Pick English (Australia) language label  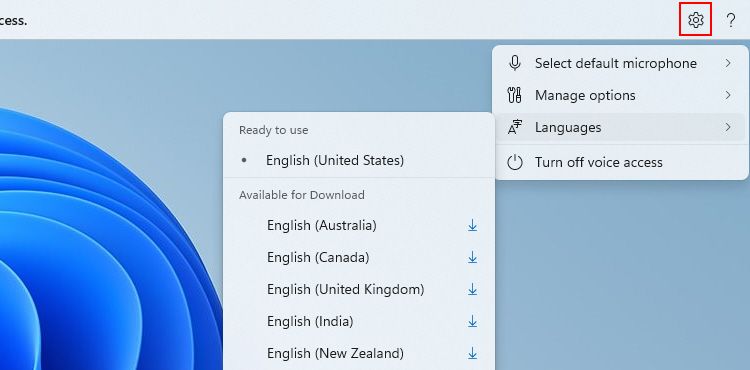pyautogui.click(x=321, y=225)
